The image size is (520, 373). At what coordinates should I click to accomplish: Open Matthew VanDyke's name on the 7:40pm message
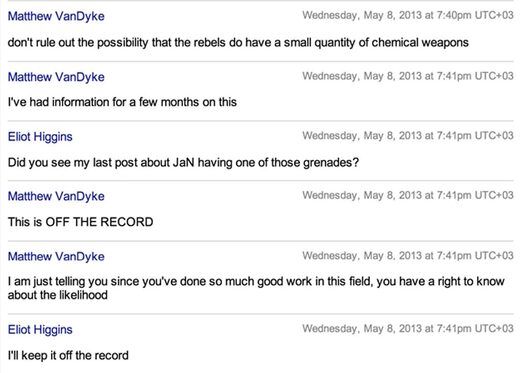pos(56,16)
